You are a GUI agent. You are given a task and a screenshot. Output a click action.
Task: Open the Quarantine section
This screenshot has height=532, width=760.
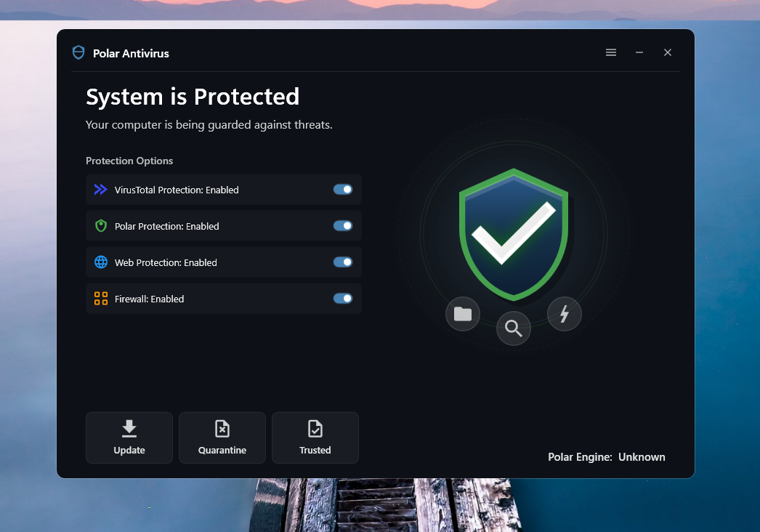pos(222,438)
